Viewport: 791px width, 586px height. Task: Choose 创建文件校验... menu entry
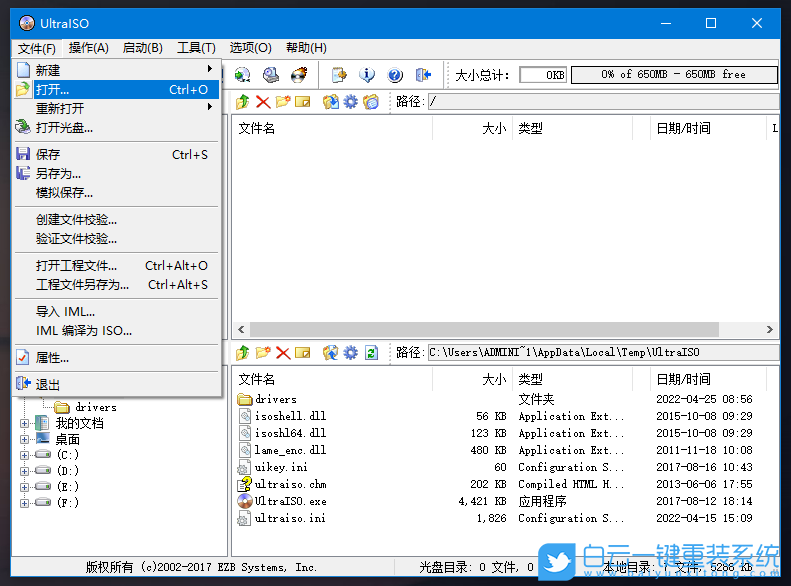click(117, 219)
